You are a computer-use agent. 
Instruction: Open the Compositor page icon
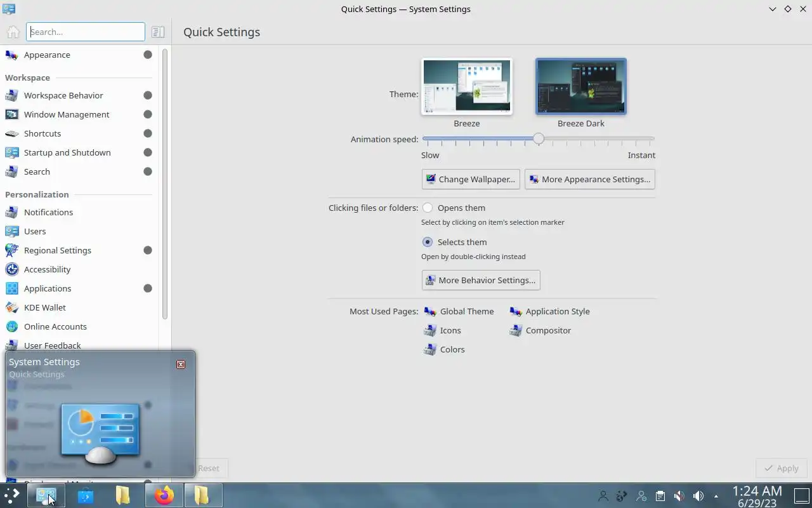coord(516,330)
